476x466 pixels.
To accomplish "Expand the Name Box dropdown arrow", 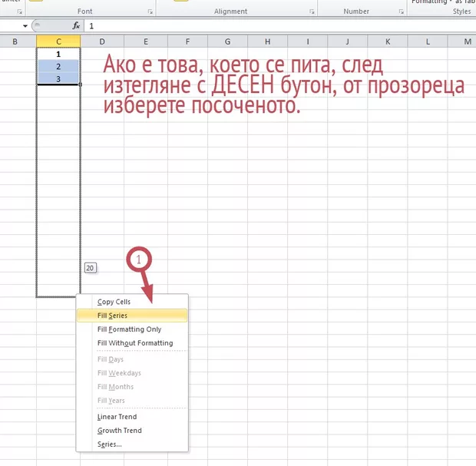I will (x=25, y=25).
